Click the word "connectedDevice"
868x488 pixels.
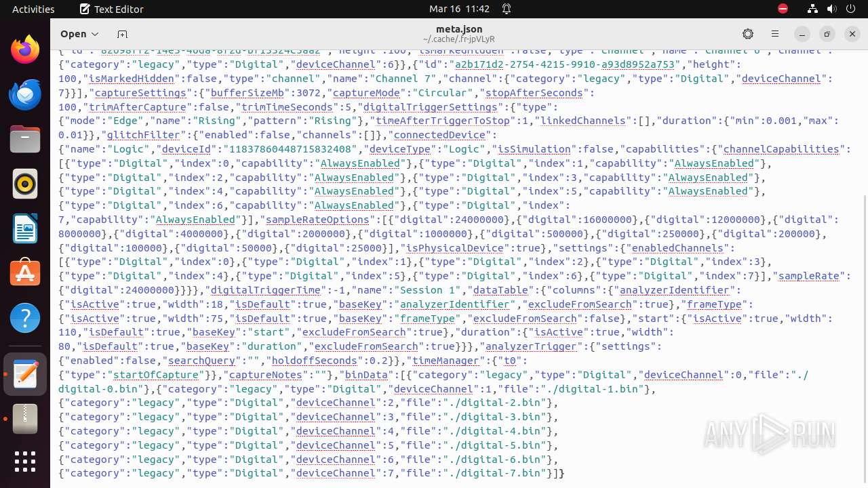(441, 135)
